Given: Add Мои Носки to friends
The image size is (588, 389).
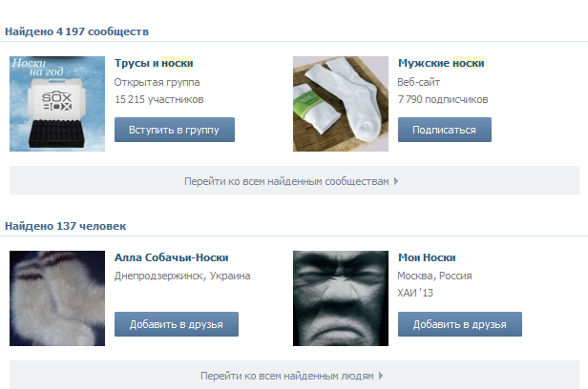Looking at the screenshot, I should coord(460,324).
